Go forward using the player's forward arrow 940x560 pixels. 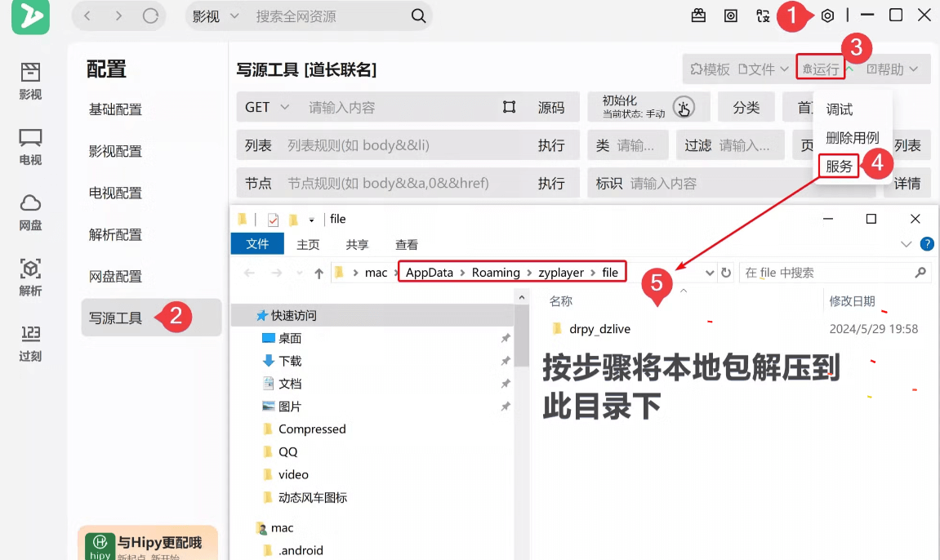(118, 16)
